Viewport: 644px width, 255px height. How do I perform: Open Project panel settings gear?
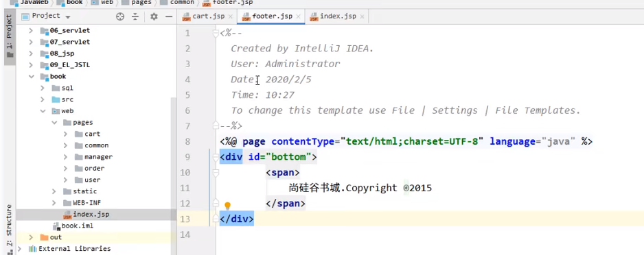(154, 16)
